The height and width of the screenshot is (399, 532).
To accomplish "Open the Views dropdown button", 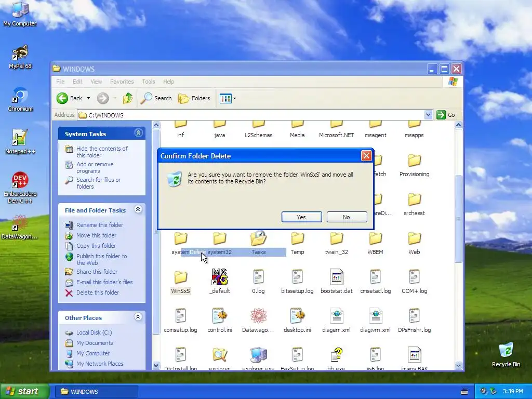I will tap(228, 98).
